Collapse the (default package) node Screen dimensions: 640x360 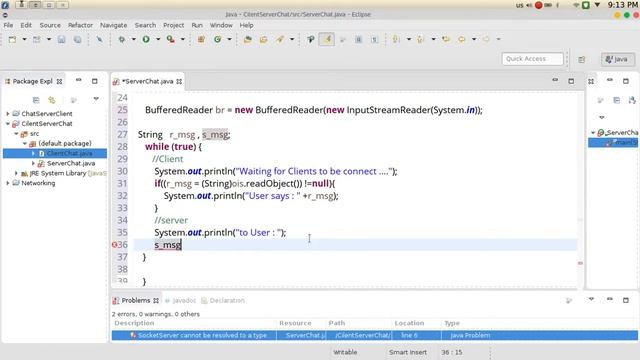[24, 143]
